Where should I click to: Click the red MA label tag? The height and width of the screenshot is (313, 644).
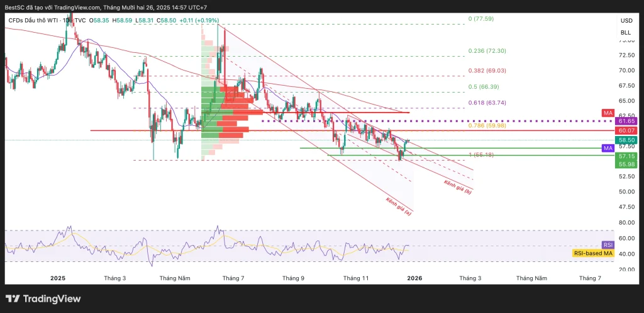pos(608,113)
